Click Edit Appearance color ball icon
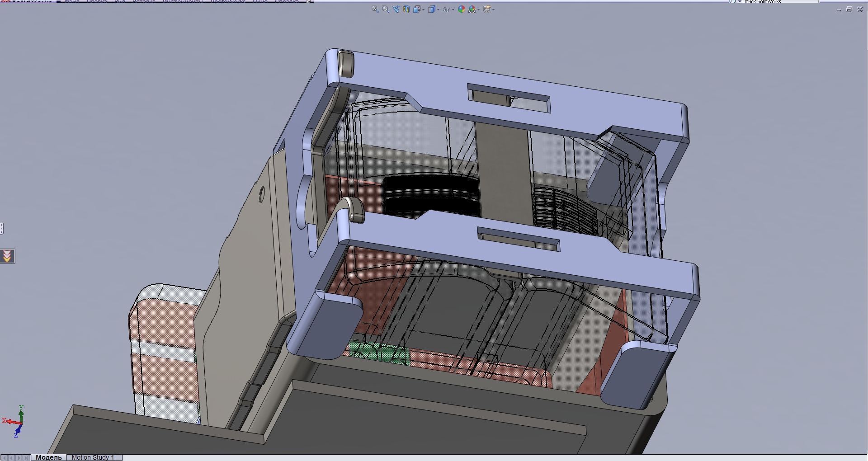Image resolution: width=868 pixels, height=461 pixels. (461, 9)
